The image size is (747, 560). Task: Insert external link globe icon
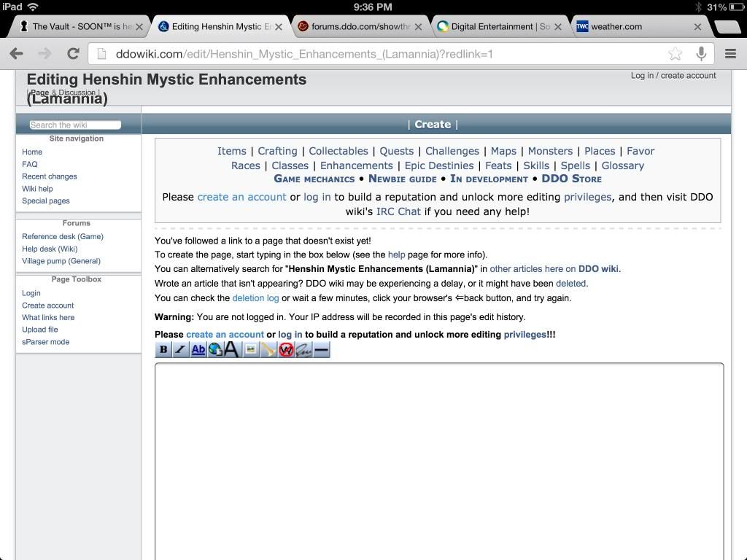pos(215,350)
